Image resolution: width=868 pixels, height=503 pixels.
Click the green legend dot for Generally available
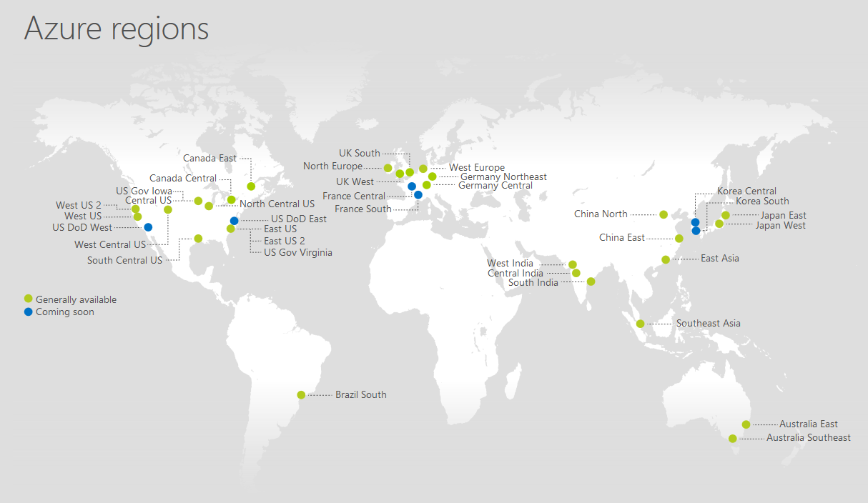coord(28,299)
